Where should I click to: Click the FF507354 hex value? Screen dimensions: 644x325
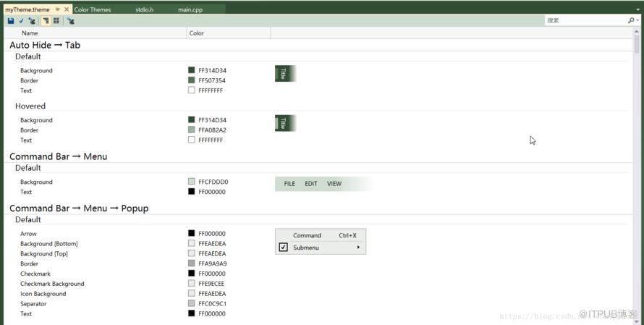pos(212,80)
